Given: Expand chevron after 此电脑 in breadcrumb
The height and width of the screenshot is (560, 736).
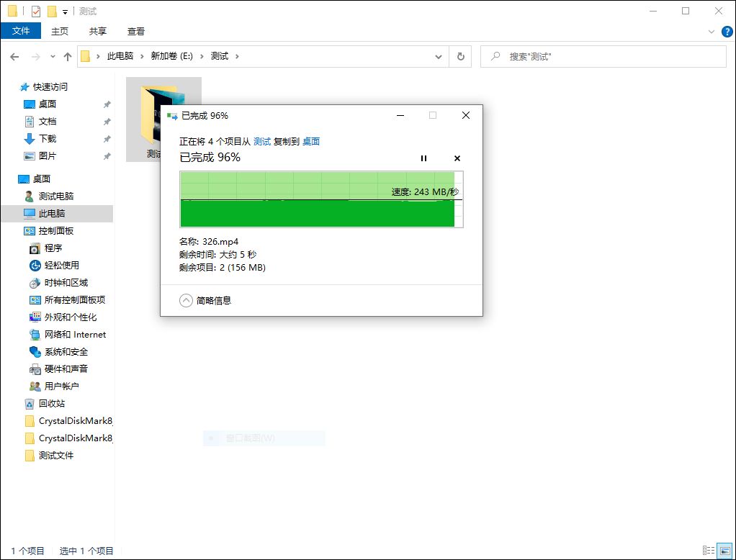Looking at the screenshot, I should pyautogui.click(x=142, y=56).
